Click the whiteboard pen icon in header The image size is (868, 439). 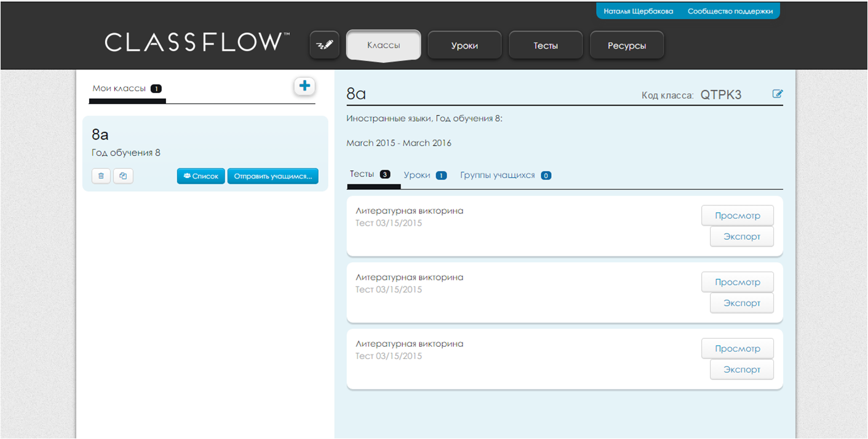click(324, 45)
